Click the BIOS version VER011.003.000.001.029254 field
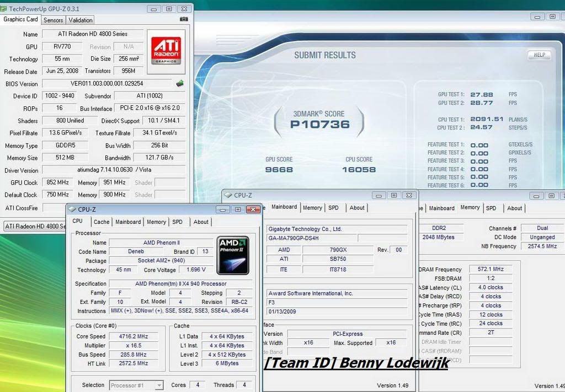 click(106, 83)
